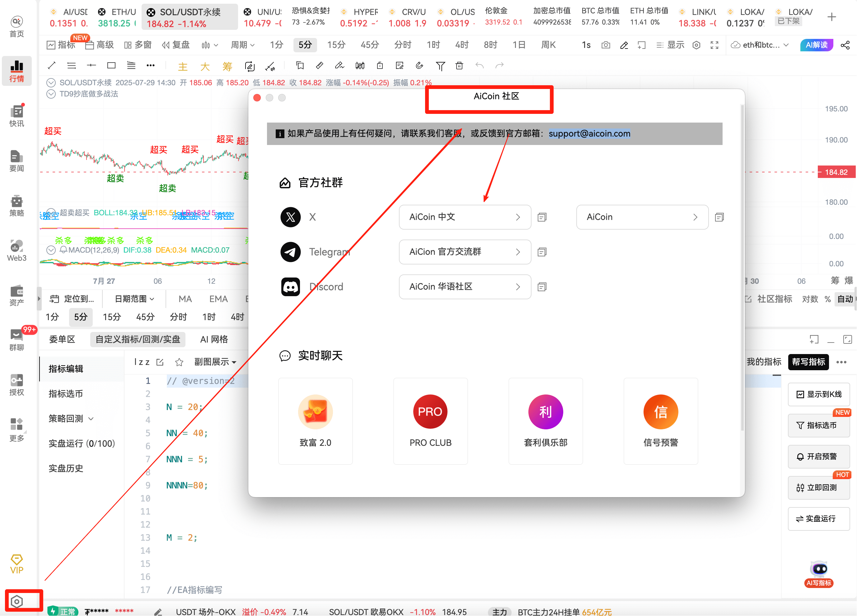Select the trend line drawing tool
Screen dimensions: 857x616
tap(52, 66)
